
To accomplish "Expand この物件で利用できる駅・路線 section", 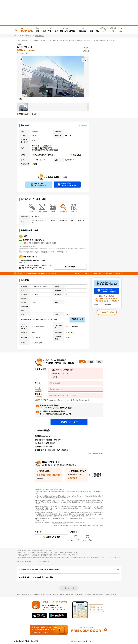I will (x=69, y=570).
